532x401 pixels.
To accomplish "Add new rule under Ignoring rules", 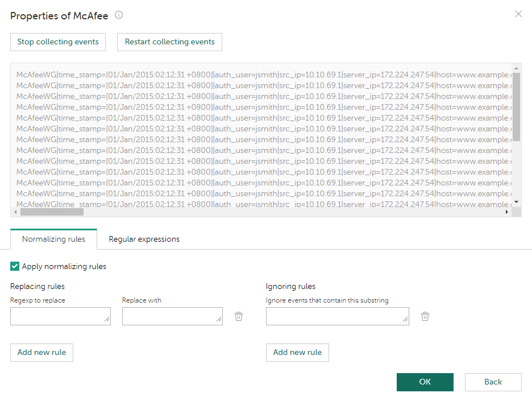I will pos(297,352).
